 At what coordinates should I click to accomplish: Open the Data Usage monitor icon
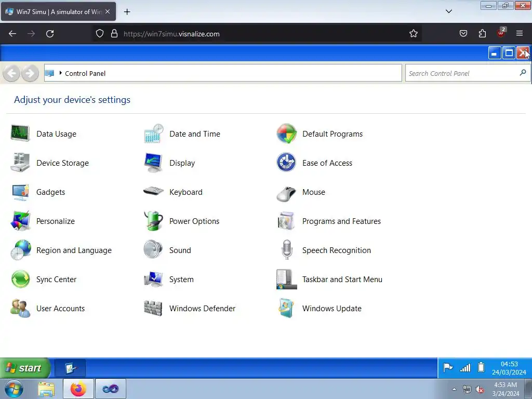20,134
